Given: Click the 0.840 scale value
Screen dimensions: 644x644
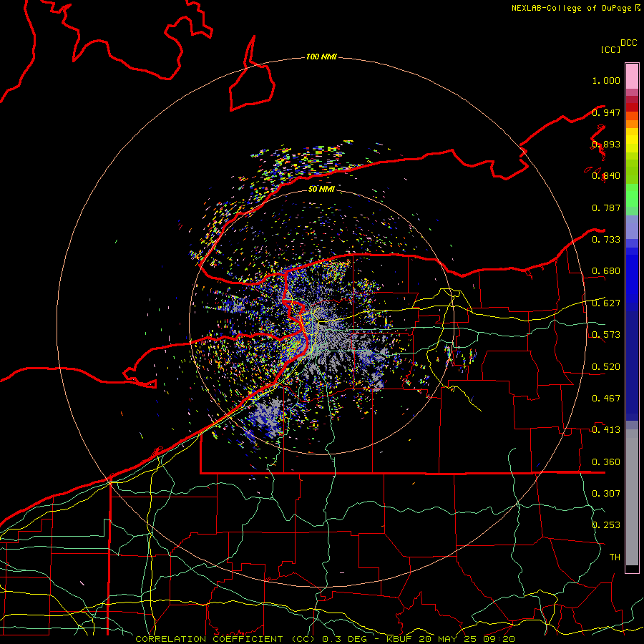Looking at the screenshot, I should (606, 176).
